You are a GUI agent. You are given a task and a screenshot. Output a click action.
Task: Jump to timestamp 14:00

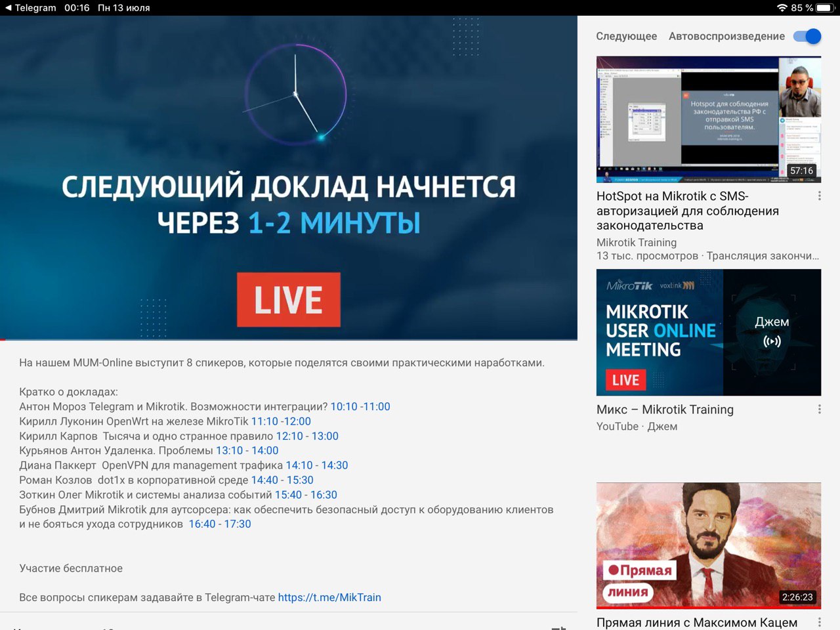(x=265, y=451)
